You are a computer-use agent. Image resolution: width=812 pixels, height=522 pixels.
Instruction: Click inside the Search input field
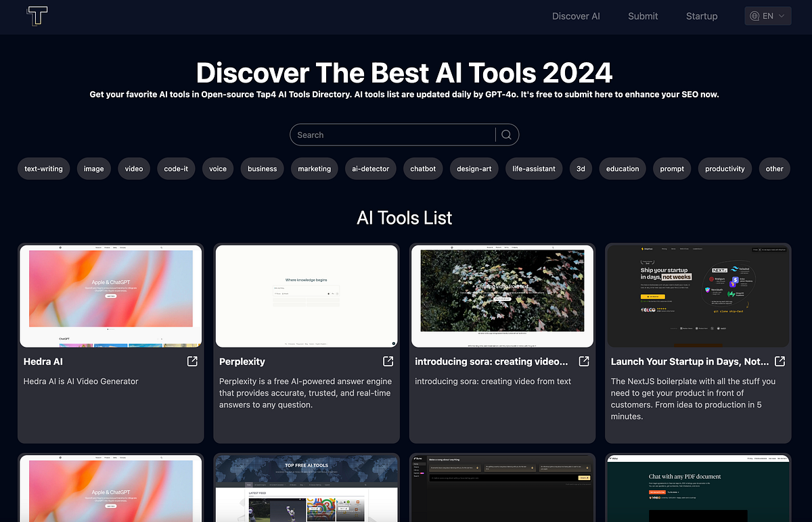392,135
